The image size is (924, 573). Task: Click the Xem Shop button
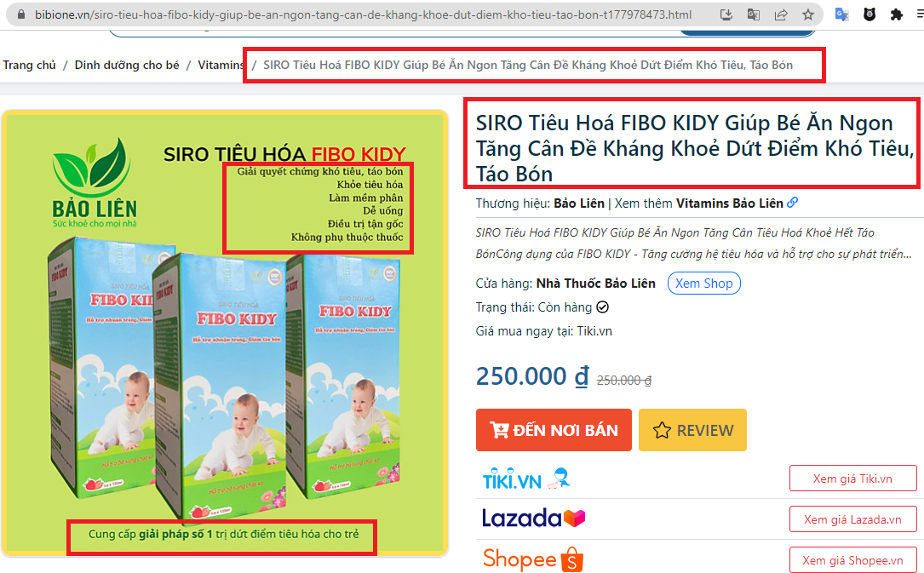pyautogui.click(x=703, y=284)
